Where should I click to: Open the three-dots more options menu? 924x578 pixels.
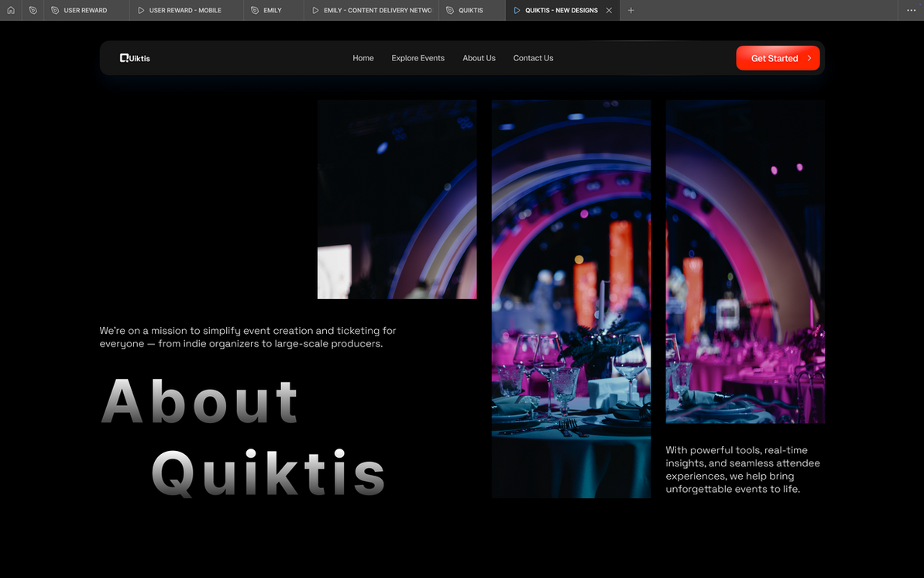[x=911, y=10]
